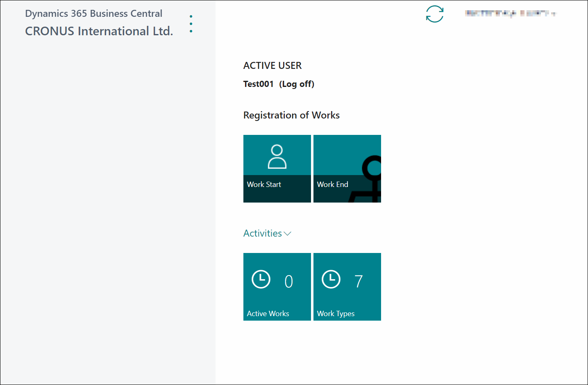Click the blurred user account name
588x385 pixels.
(x=511, y=14)
